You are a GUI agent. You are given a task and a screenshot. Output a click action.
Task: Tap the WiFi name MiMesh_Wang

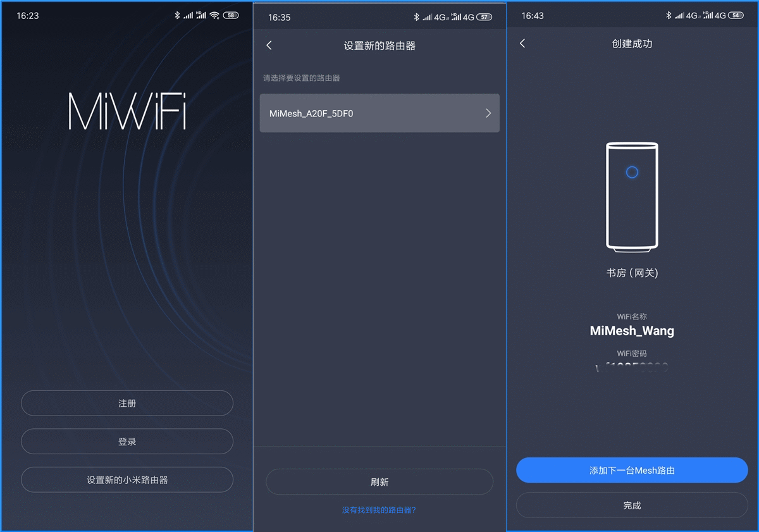(x=632, y=331)
